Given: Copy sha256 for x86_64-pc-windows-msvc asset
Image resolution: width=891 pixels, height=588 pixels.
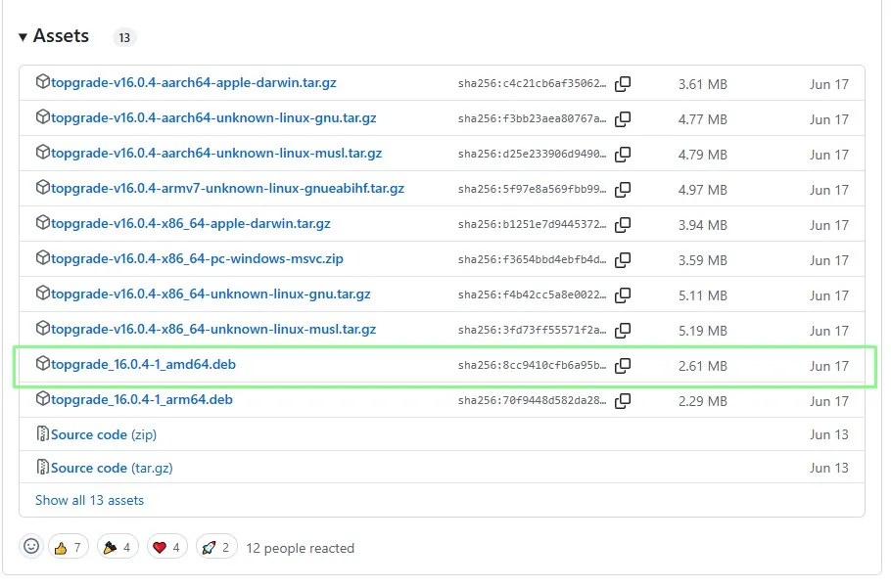Looking at the screenshot, I should [x=623, y=260].
